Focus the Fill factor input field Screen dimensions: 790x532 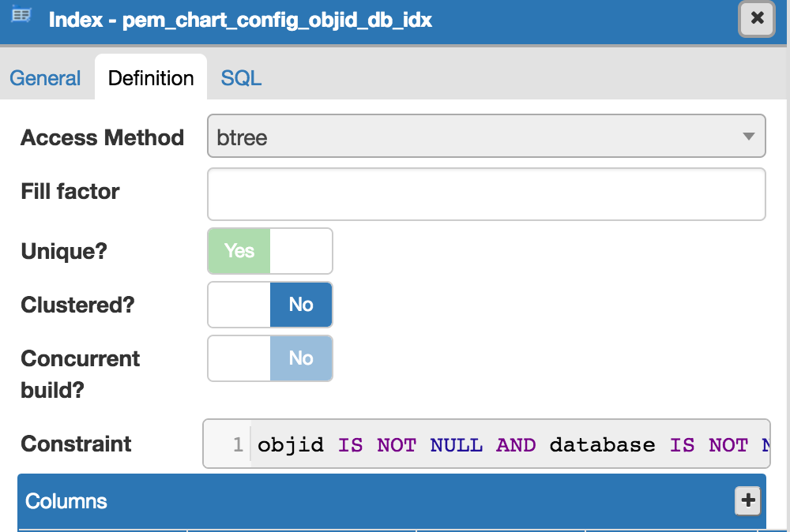pyautogui.click(x=486, y=193)
